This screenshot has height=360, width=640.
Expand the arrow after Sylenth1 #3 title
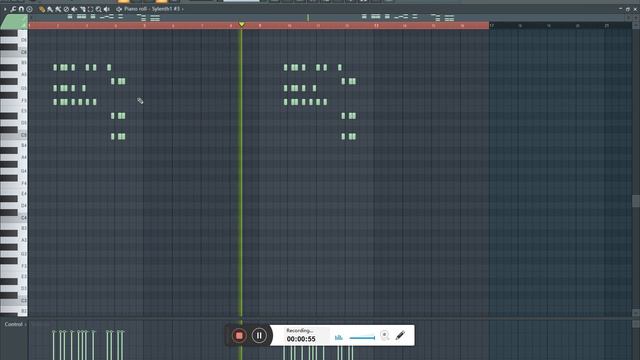(x=182, y=9)
